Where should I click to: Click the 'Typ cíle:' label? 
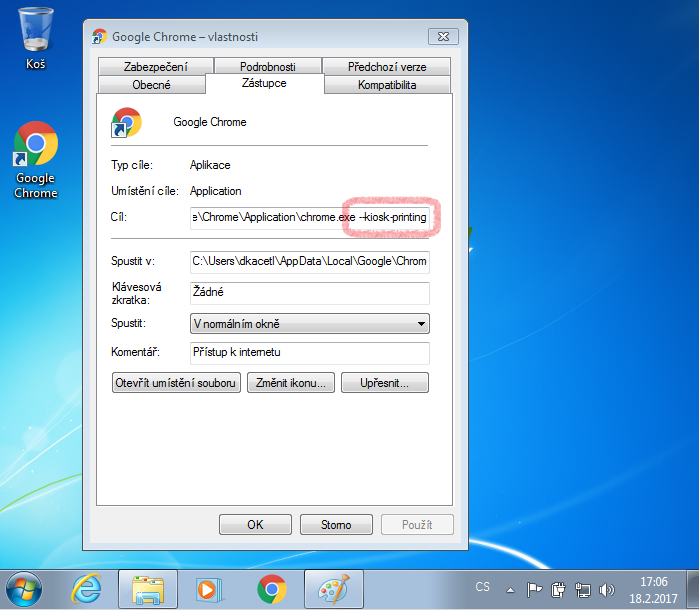tap(132, 165)
